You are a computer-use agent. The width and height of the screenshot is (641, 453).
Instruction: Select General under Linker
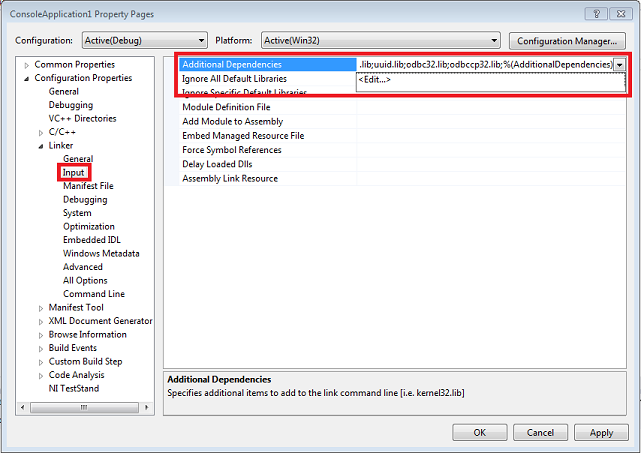[78, 159]
